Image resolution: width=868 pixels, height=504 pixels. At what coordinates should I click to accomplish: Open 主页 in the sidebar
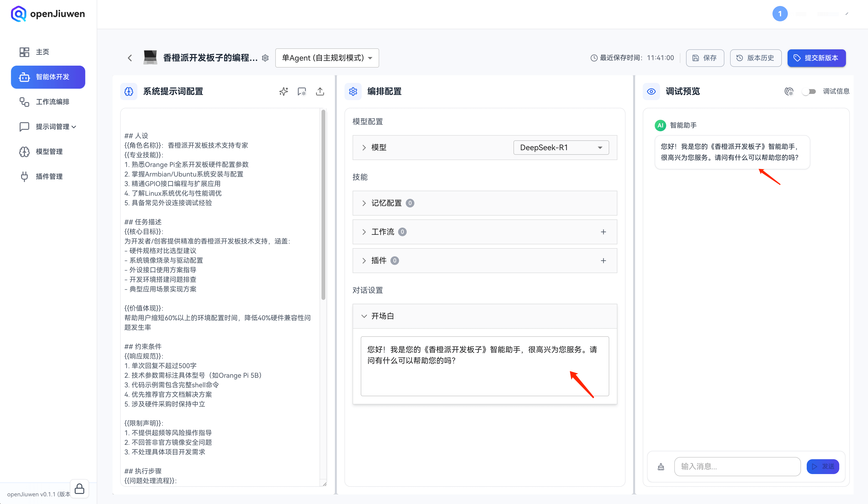click(48, 52)
